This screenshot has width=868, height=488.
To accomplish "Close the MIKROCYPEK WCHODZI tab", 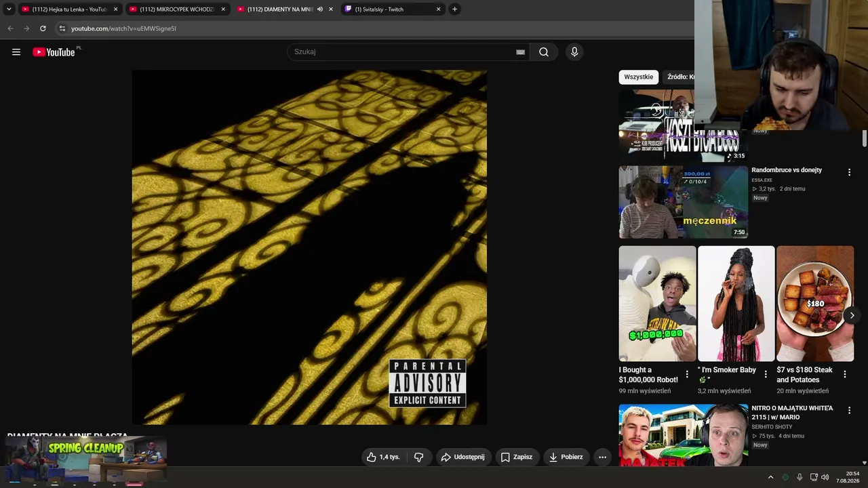I will click(223, 9).
